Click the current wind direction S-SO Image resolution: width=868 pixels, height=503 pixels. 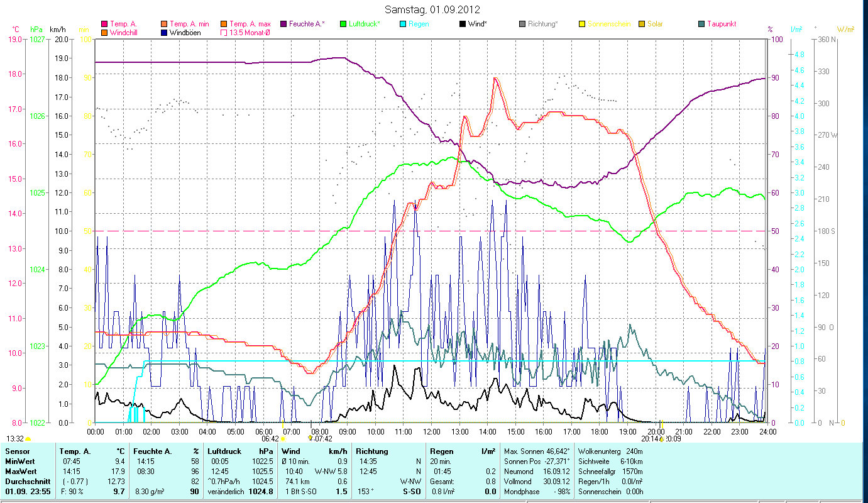point(412,492)
